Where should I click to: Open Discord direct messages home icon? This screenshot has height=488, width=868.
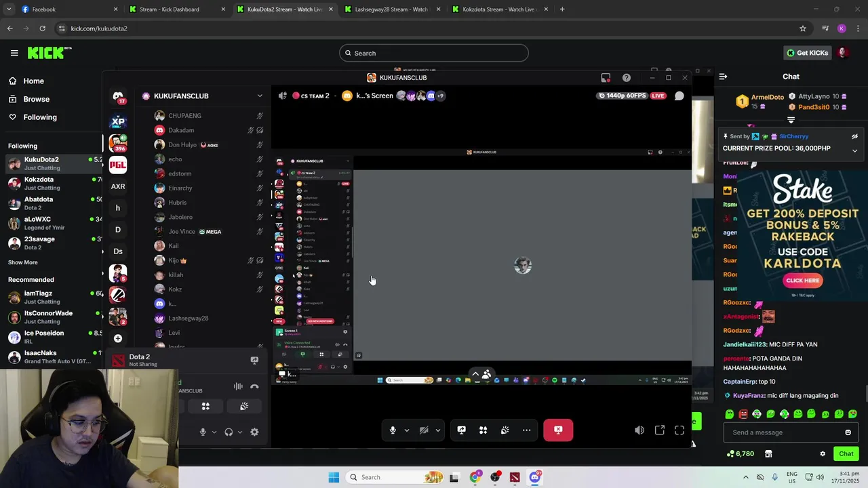[118, 96]
